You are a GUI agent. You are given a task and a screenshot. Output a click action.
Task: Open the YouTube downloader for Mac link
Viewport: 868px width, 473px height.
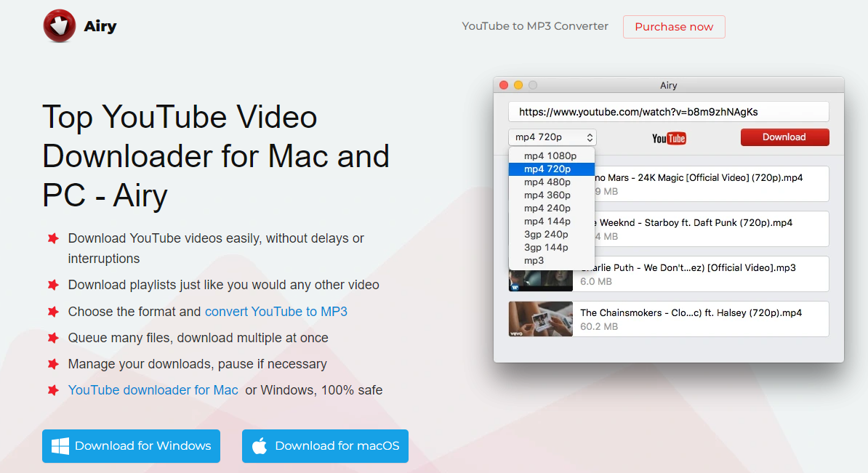pyautogui.click(x=153, y=390)
